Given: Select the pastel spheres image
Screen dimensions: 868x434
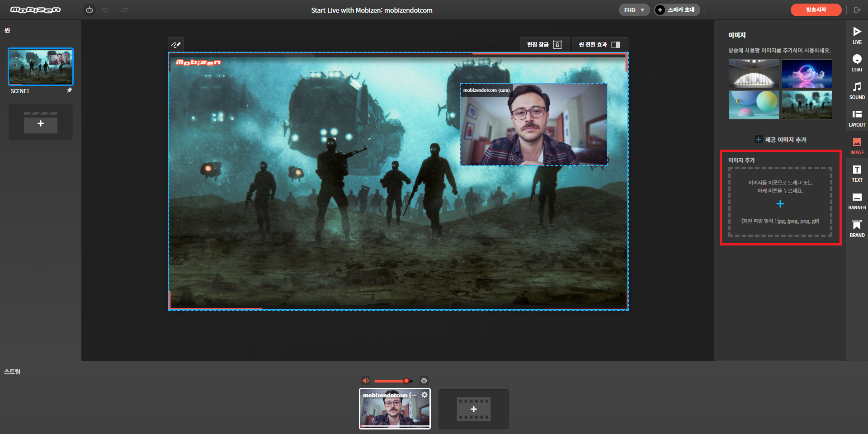Looking at the screenshot, I should click(x=754, y=104).
